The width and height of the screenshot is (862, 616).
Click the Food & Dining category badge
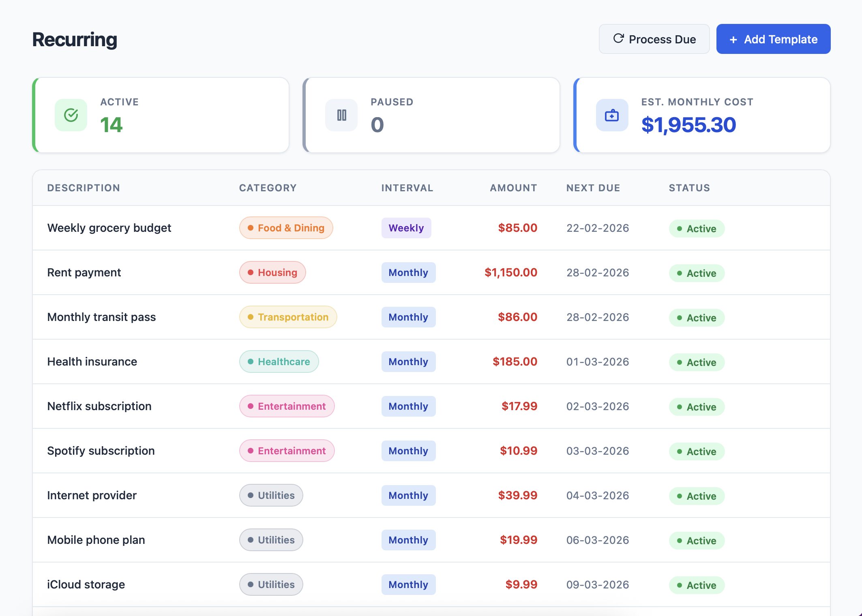(286, 228)
